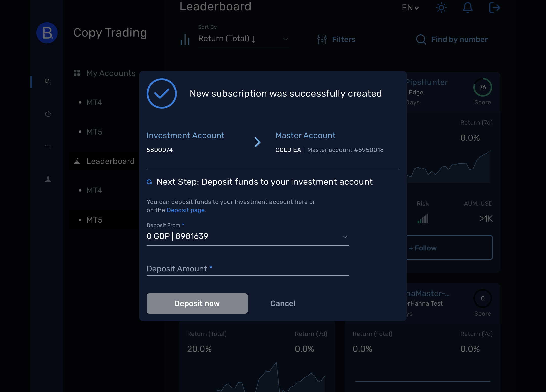This screenshot has height=392, width=546.
Task: Select MT5 under Leaderboard
Action: tap(94, 220)
